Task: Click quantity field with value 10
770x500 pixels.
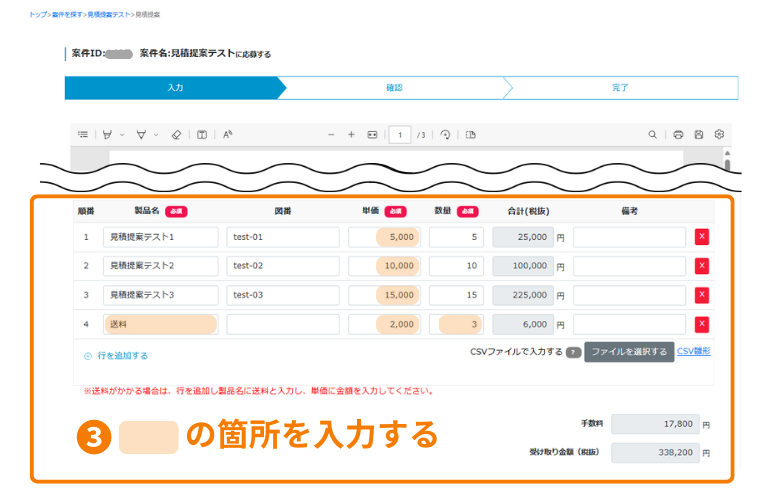Action: tap(456, 266)
